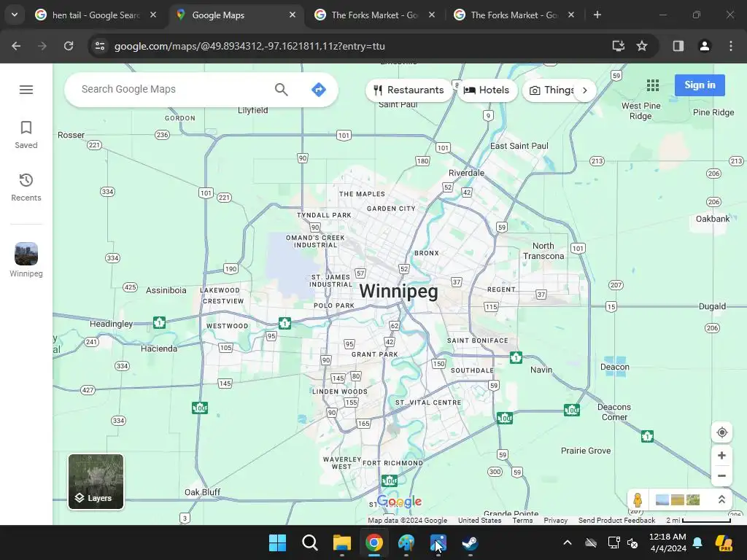Close the hen tail Google Search tab
This screenshot has width=747, height=560.
(x=153, y=15)
